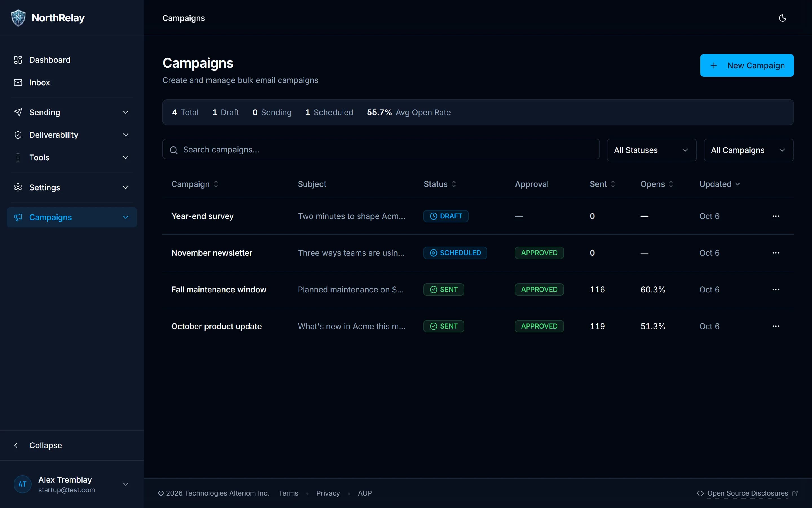Expand the Sending menu section
The image size is (812, 508).
pyautogui.click(x=72, y=112)
